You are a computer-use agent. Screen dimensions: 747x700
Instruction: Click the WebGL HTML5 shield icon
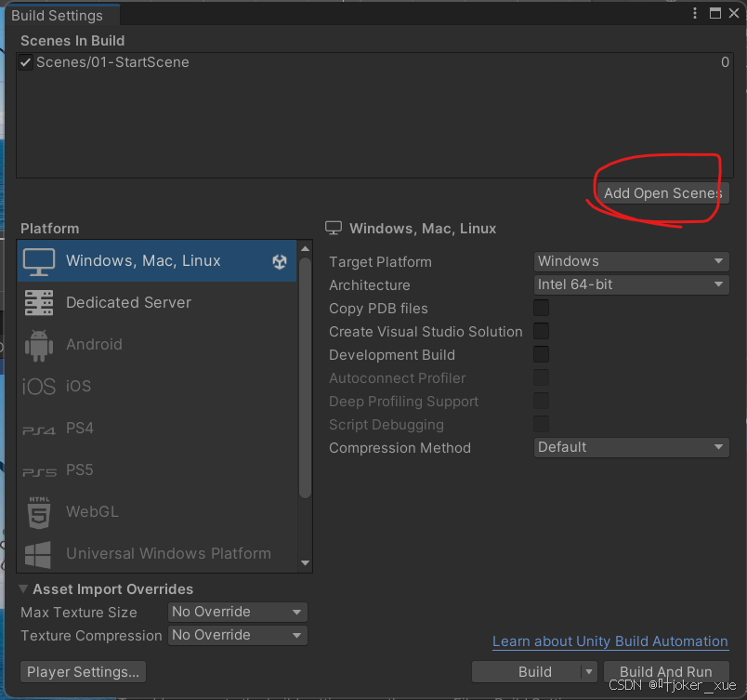pos(39,513)
